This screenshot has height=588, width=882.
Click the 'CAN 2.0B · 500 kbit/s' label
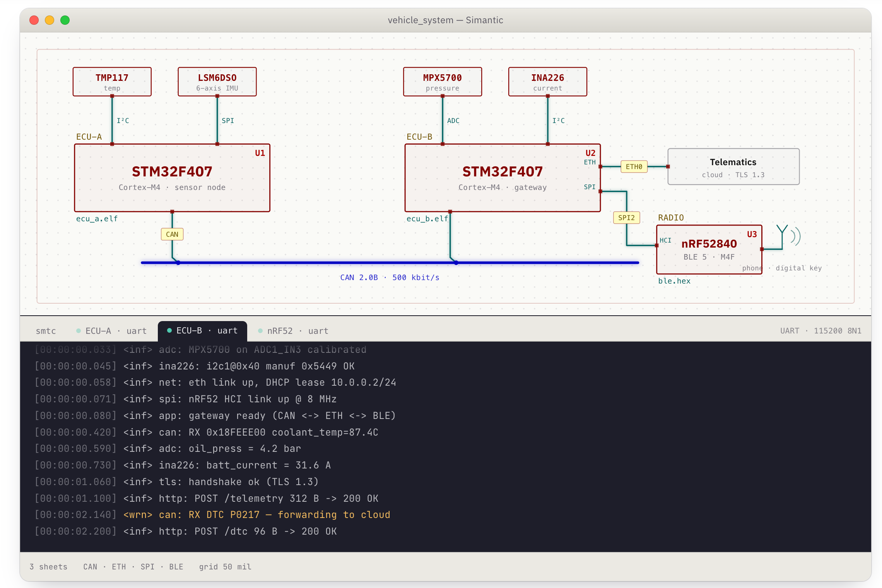[x=390, y=278]
